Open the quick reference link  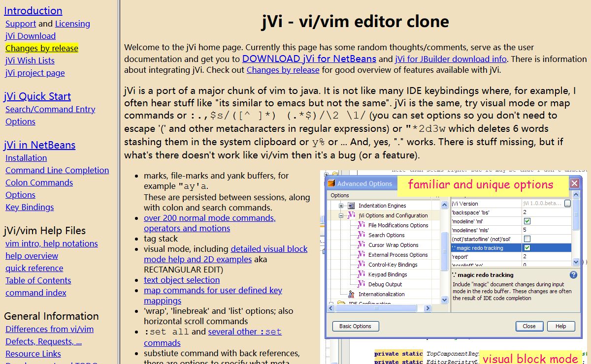click(x=34, y=268)
